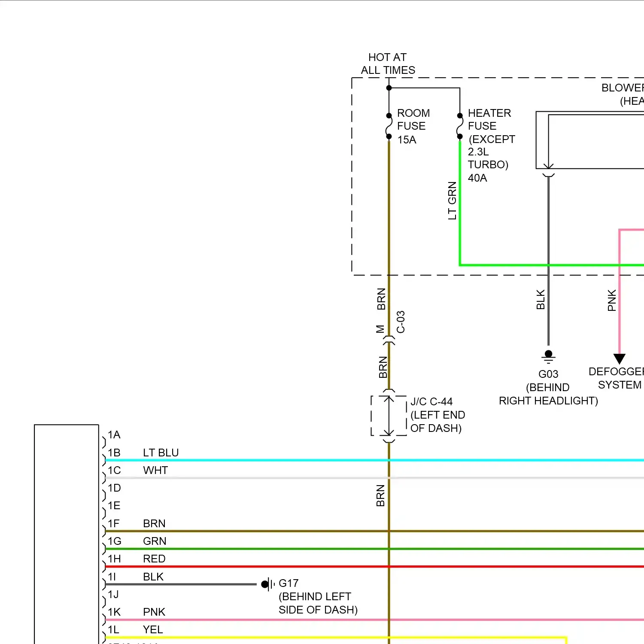This screenshot has width=644, height=644.
Task: Select the vertical 'BRN' label just above C-03
Action: coord(381,299)
